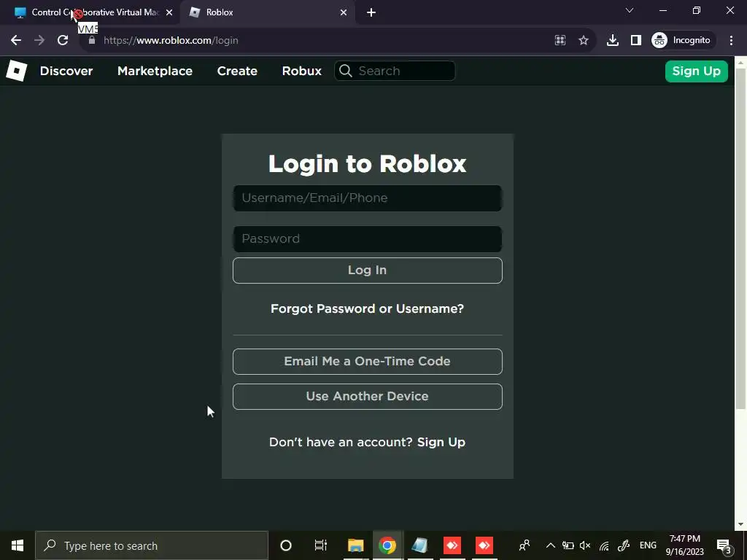Open the Robux menu item
Viewport: 747px width, 560px height.
coord(301,71)
